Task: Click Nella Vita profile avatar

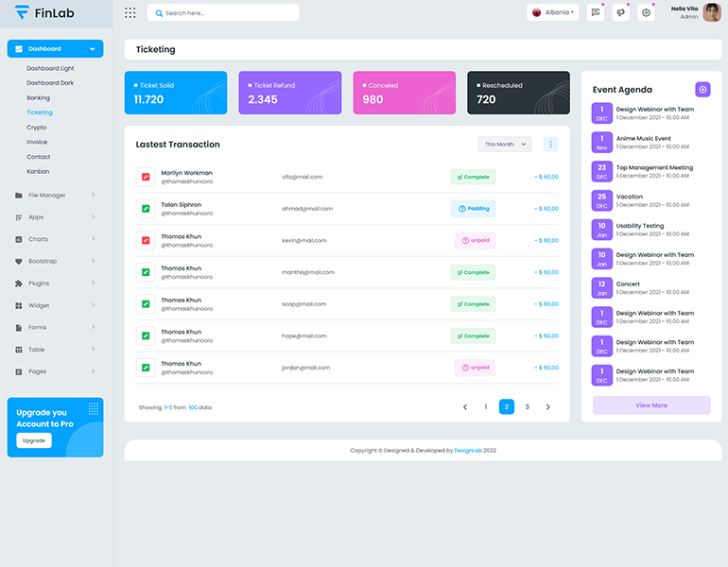Action: [x=712, y=12]
